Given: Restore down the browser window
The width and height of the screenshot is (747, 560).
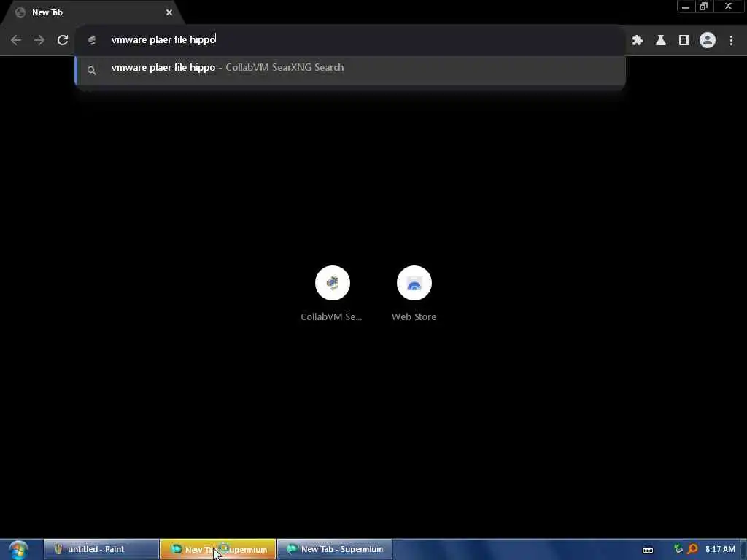Looking at the screenshot, I should tap(704, 7).
